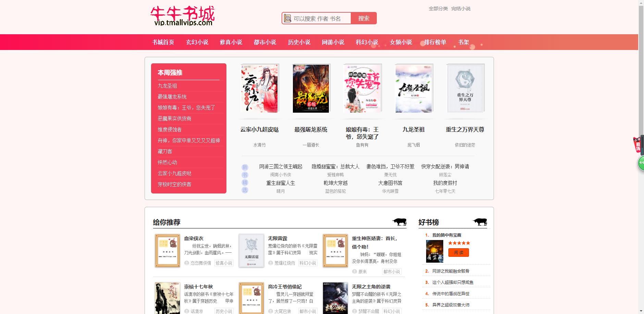
Task: Open the 娘娘有毒 pink book cover
Action: click(x=362, y=88)
